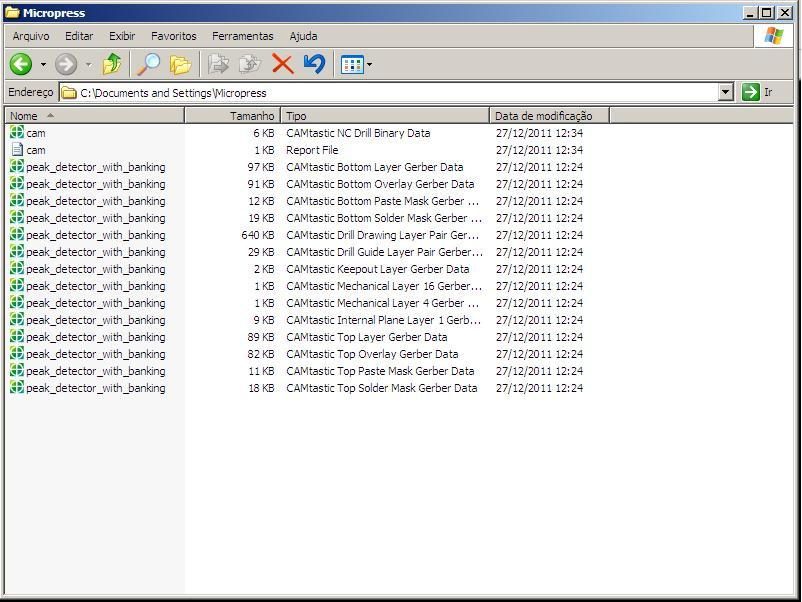Open the Forward history dropdown arrow
The width and height of the screenshot is (802, 602).
coord(88,64)
